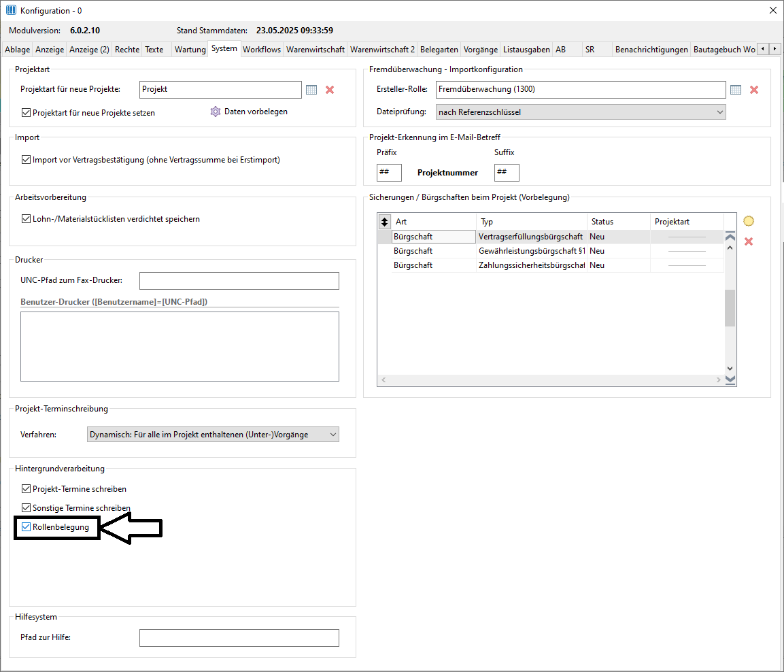This screenshot has height=672, width=784.
Task: Sort grid by Status column header
Action: click(619, 222)
